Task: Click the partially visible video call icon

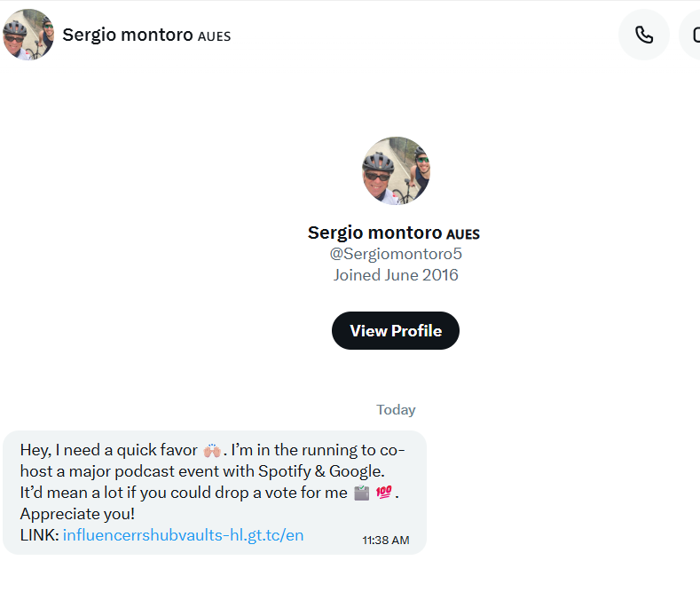Action: (x=689, y=35)
